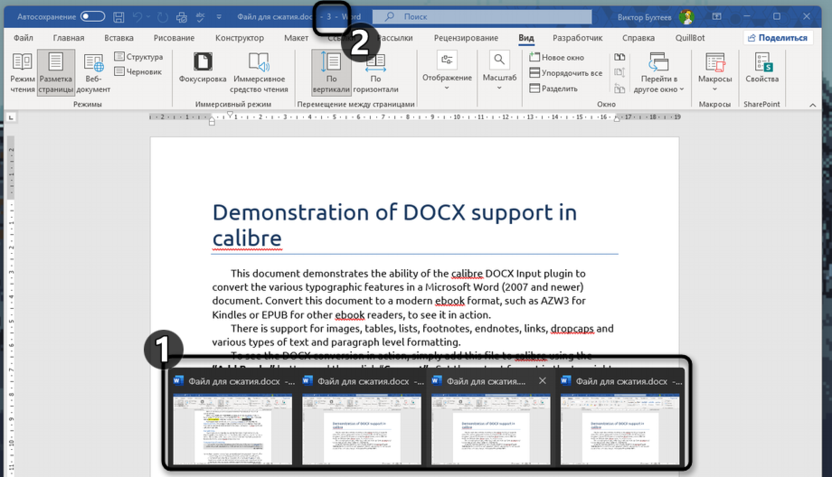832x477 pixels.
Task: Switch to the Макет tab
Action: click(296, 38)
